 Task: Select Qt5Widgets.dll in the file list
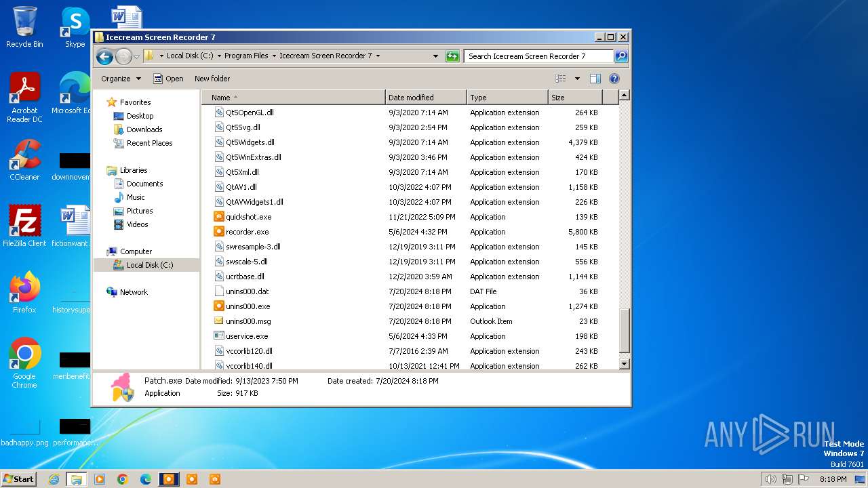tap(250, 142)
